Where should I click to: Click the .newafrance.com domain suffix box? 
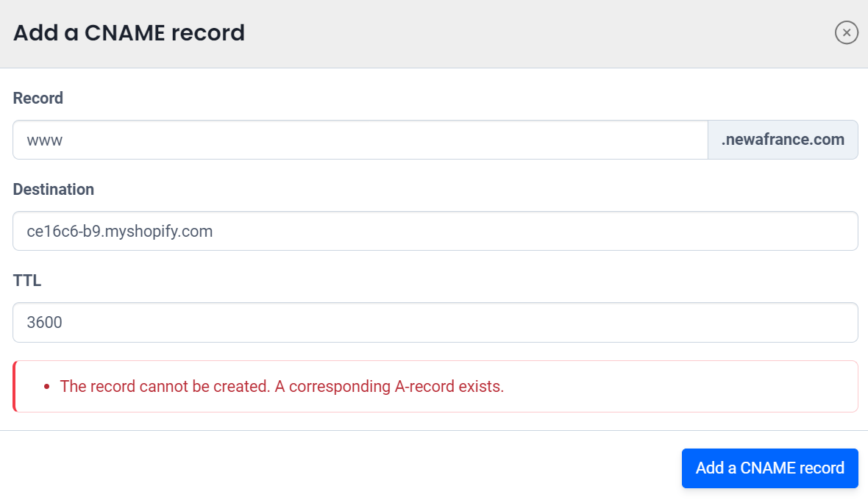click(x=783, y=140)
